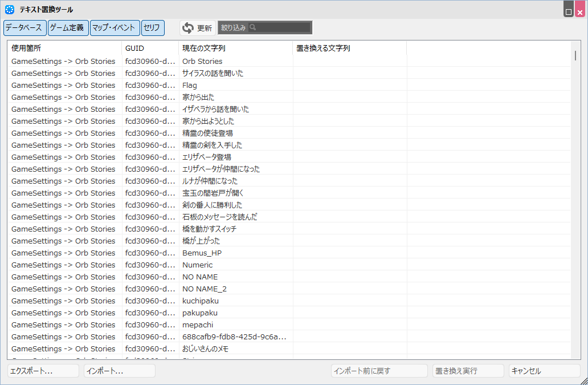Execute replacement with the 置き換え実行 button
This screenshot has width=588, height=385.
tap(467, 370)
